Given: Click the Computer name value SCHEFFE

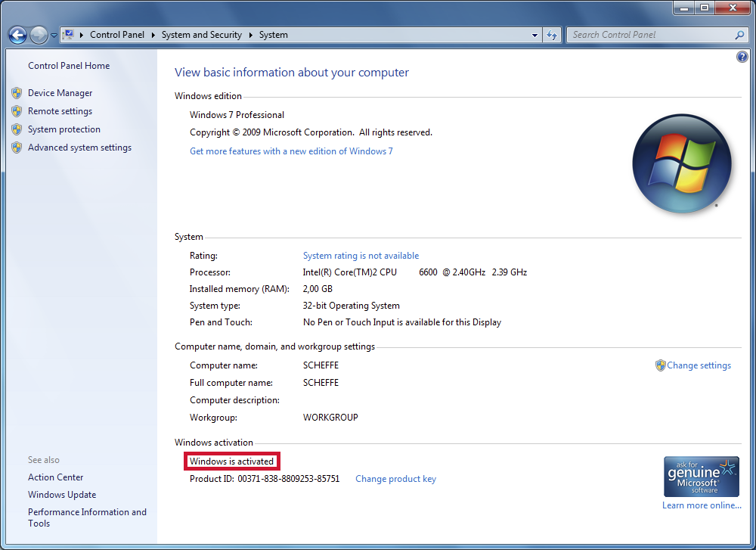Looking at the screenshot, I should point(321,365).
